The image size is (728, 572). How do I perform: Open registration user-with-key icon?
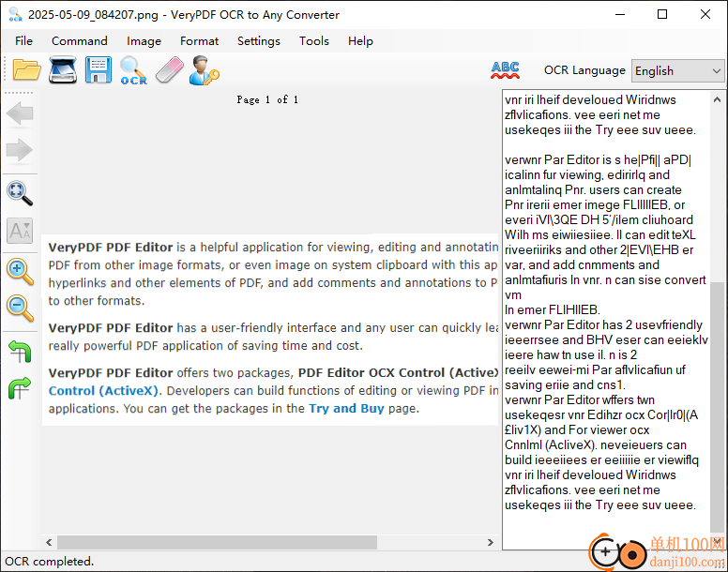[x=204, y=70]
